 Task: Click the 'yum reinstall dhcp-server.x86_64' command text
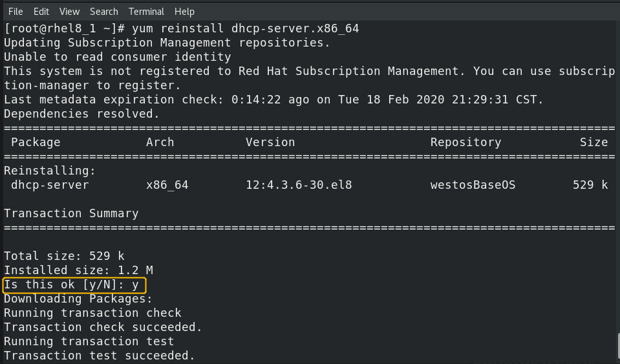(x=246, y=28)
